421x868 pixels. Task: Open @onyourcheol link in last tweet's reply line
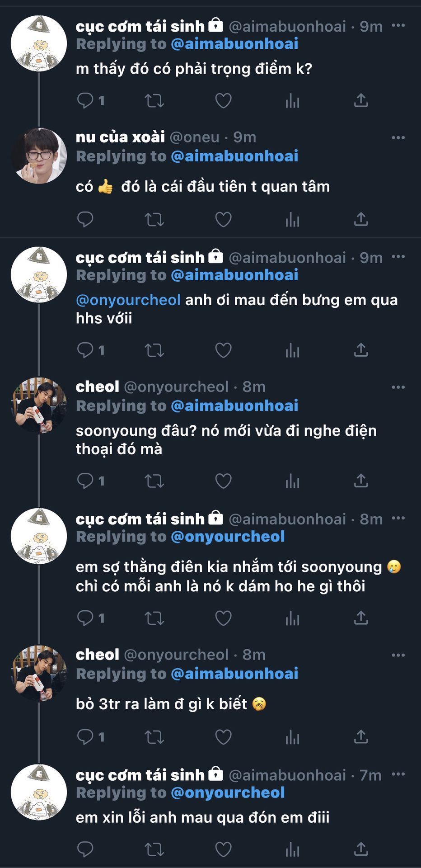coord(228,793)
